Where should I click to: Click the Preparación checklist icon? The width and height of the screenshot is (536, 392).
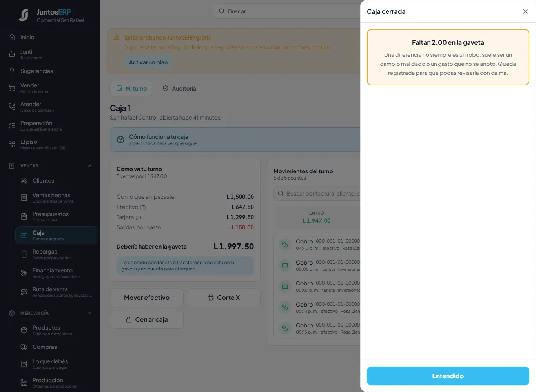point(12,125)
